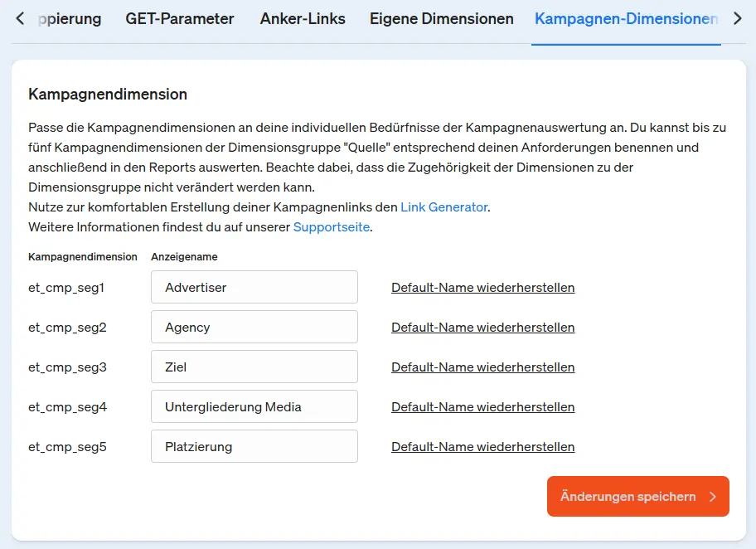This screenshot has width=756, height=549.
Task: Open the Anker-Links tab
Action: [302, 18]
